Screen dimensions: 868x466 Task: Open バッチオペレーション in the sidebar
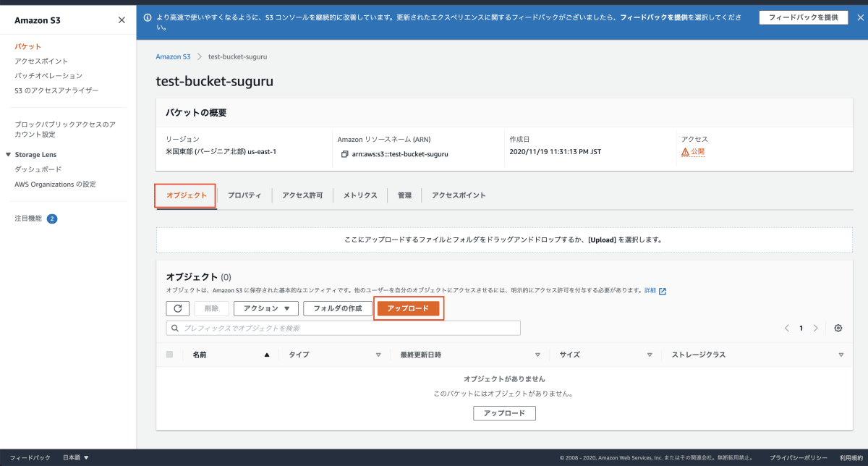(48, 75)
